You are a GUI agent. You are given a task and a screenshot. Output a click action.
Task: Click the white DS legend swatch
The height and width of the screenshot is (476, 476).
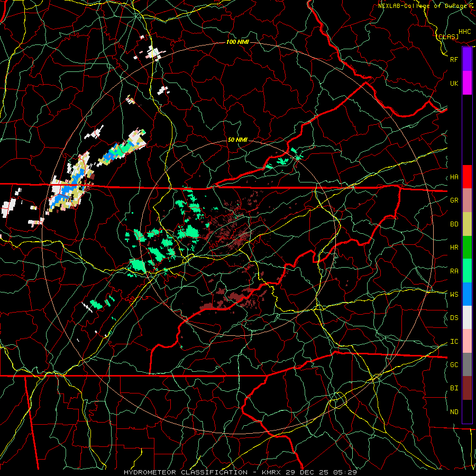[x=467, y=317]
